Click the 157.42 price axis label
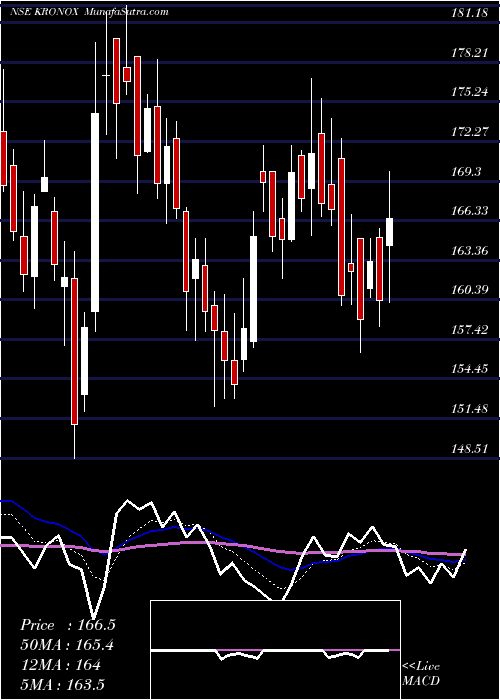Screen dimensions: 500x700 point(468,330)
